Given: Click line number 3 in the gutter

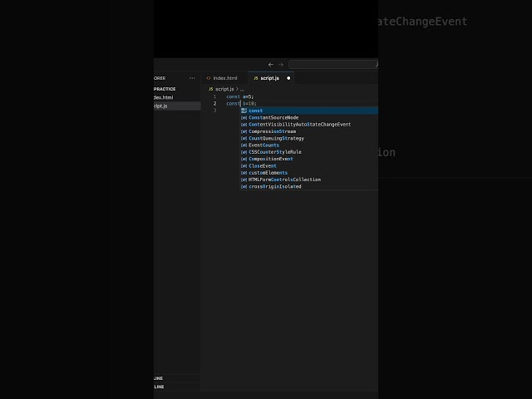Looking at the screenshot, I should click(x=214, y=111).
